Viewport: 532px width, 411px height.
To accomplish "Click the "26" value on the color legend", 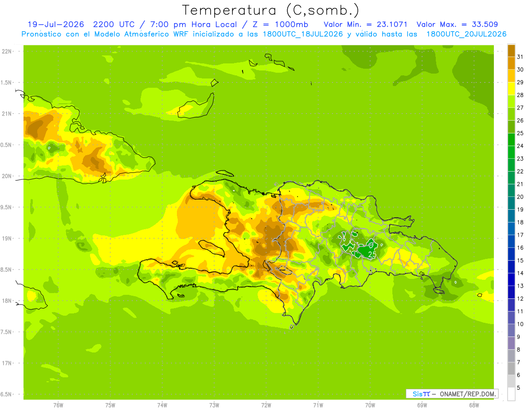I will click(520, 121).
